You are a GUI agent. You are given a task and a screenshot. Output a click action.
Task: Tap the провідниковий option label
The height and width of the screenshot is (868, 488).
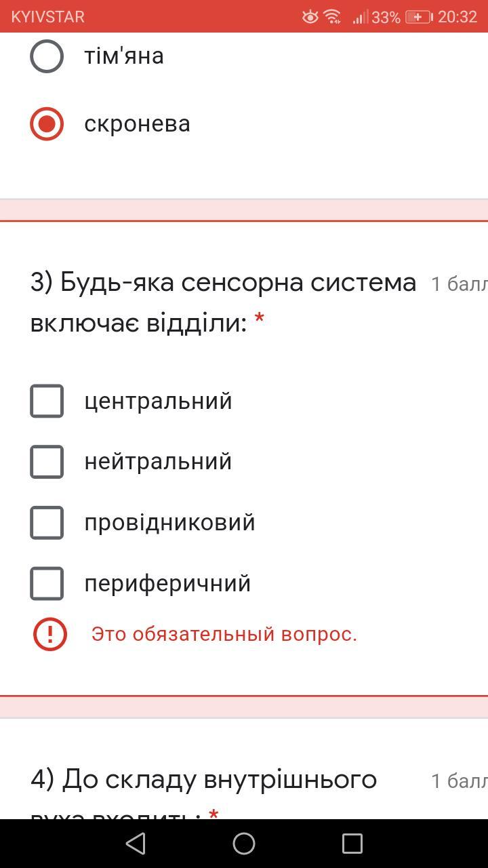point(169,523)
